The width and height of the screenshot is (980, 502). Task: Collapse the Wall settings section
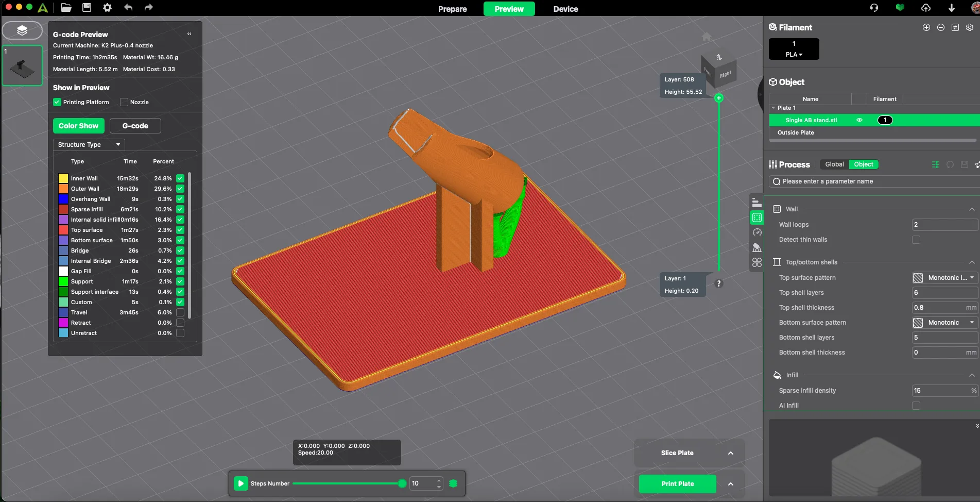(971, 209)
